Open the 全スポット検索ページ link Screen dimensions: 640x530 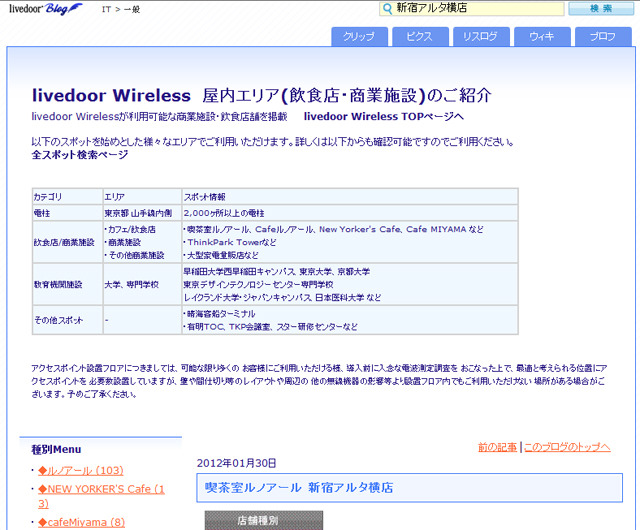tap(80, 155)
